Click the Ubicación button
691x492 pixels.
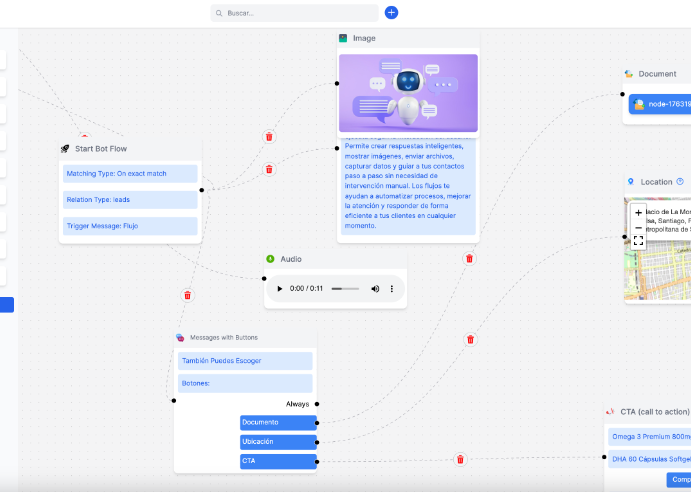[278, 441]
